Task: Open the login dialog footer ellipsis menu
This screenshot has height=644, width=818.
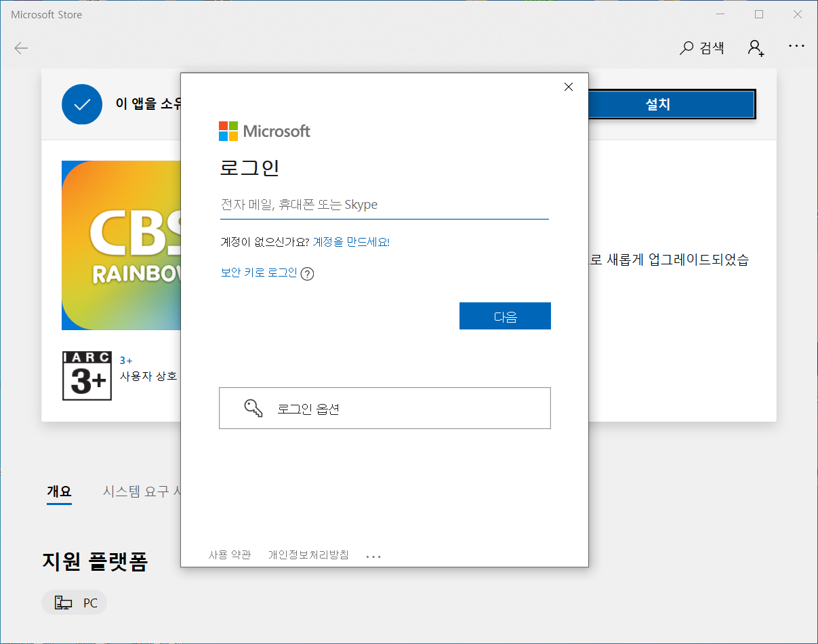Action: [373, 556]
